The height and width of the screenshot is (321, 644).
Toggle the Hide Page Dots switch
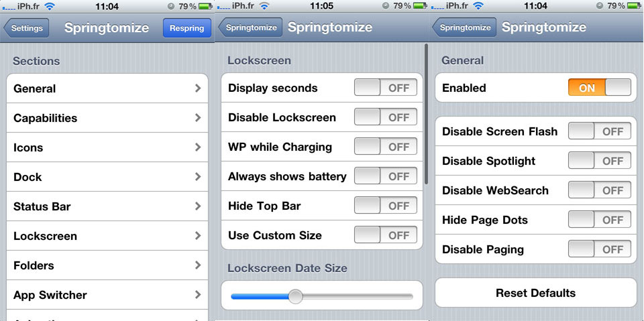pos(600,220)
